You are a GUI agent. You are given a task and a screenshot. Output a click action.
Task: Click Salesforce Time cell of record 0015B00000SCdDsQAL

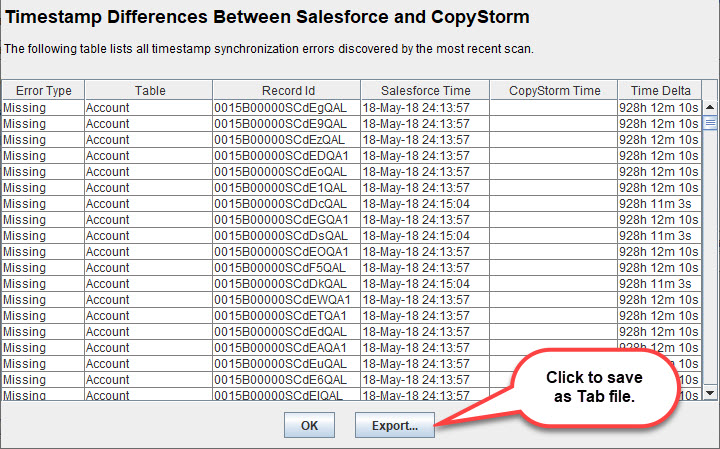tap(425, 236)
